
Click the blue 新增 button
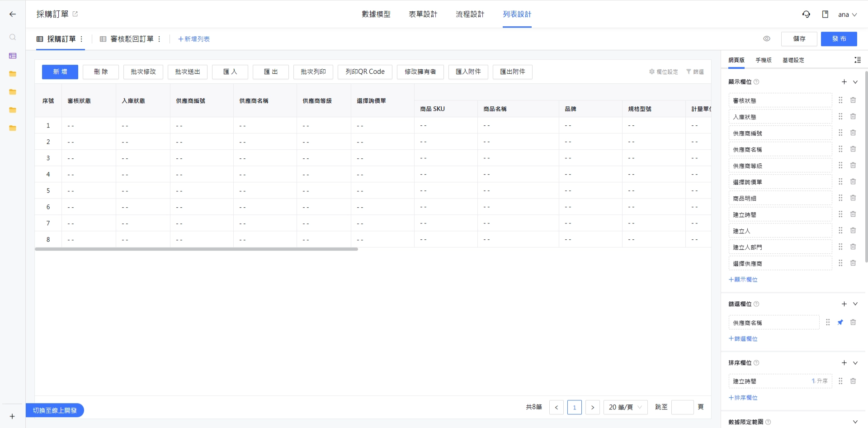60,72
